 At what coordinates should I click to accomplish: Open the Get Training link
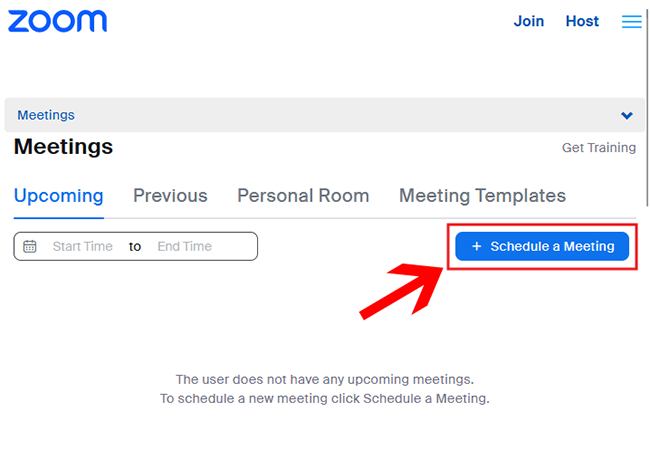click(598, 148)
